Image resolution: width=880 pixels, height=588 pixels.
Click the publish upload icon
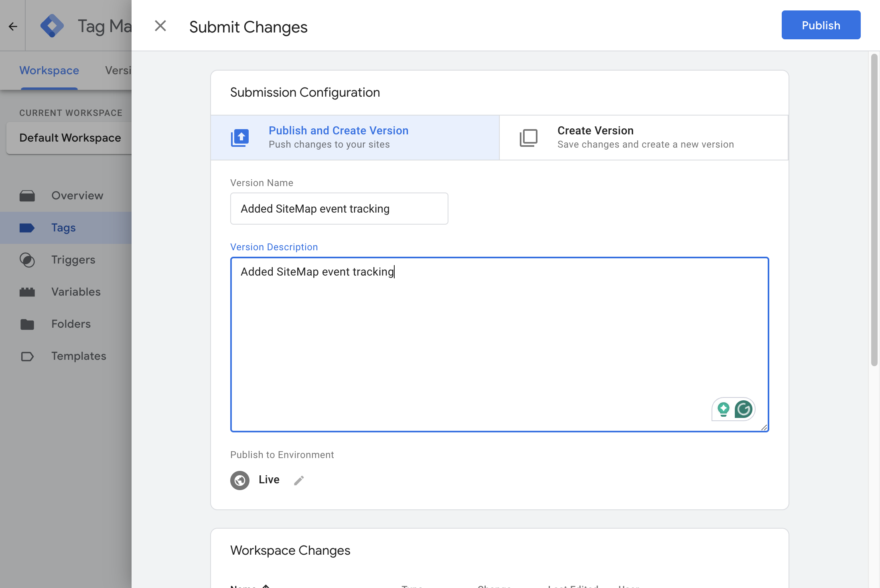click(240, 138)
